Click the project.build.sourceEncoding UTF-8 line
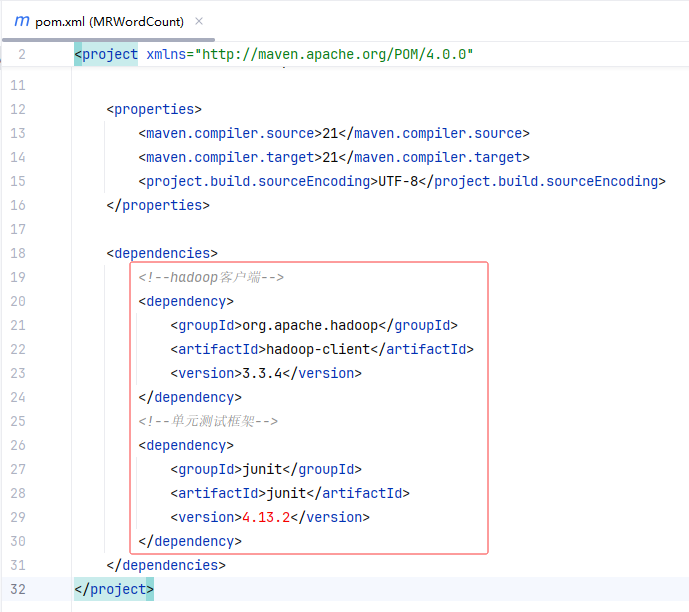The height and width of the screenshot is (612, 689). pyautogui.click(x=402, y=181)
